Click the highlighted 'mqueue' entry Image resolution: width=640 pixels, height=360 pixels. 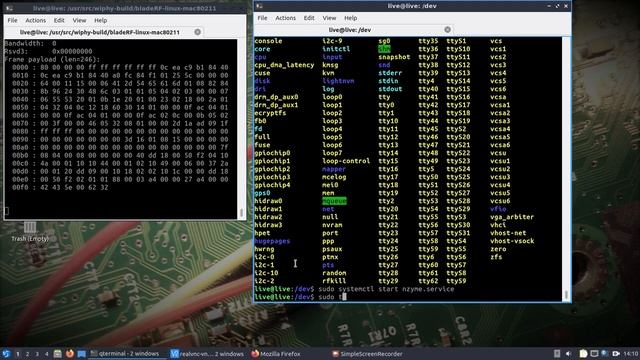(334, 201)
